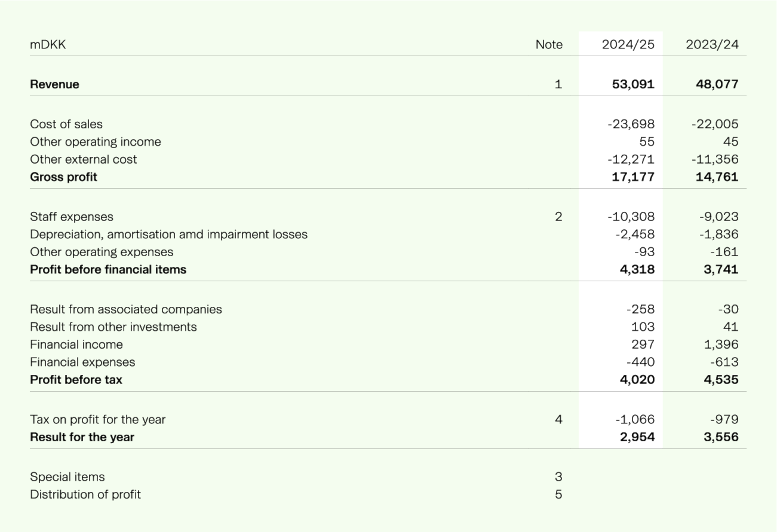Select Depreciation, amortisation and impairment losses label
This screenshot has width=777, height=532.
[168, 234]
